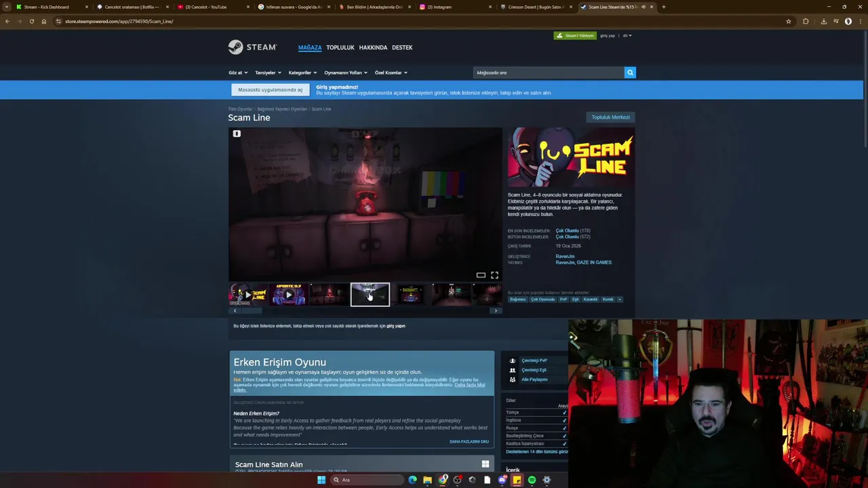
Task: Click the Çevrimiçi Eşli feature link
Action: click(534, 370)
